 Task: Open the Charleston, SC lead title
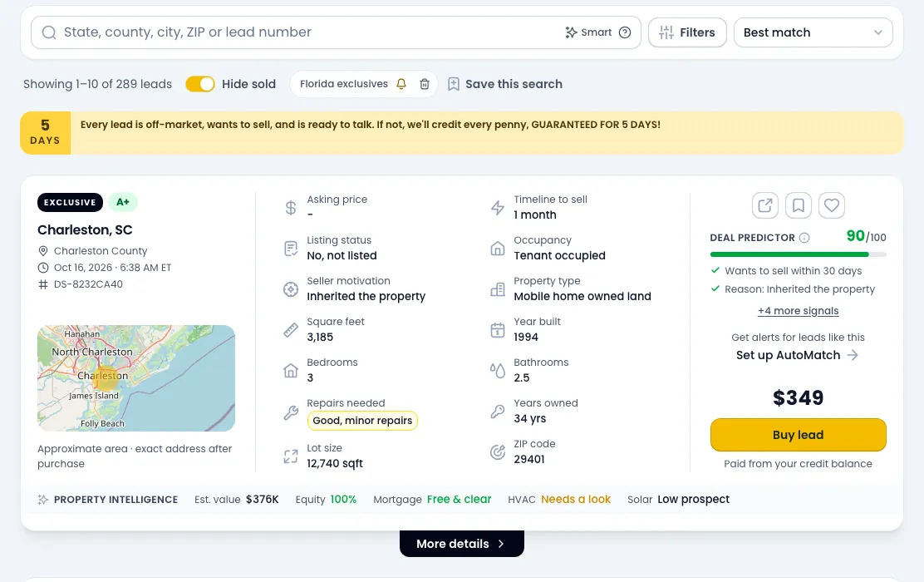point(85,230)
